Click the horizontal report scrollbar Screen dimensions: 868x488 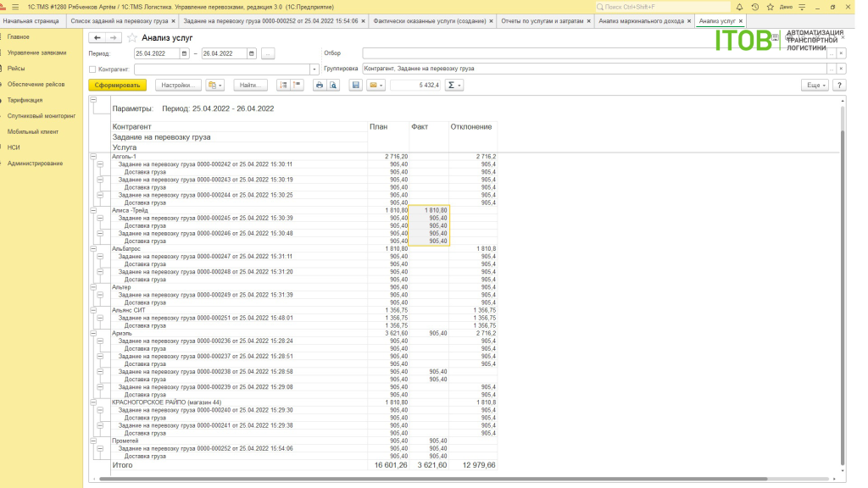(x=433, y=479)
